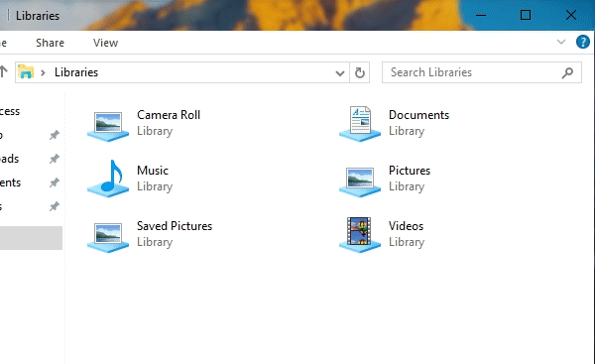The image size is (595, 364).
Task: Click the Libraries icon in address bar
Action: pos(26,71)
